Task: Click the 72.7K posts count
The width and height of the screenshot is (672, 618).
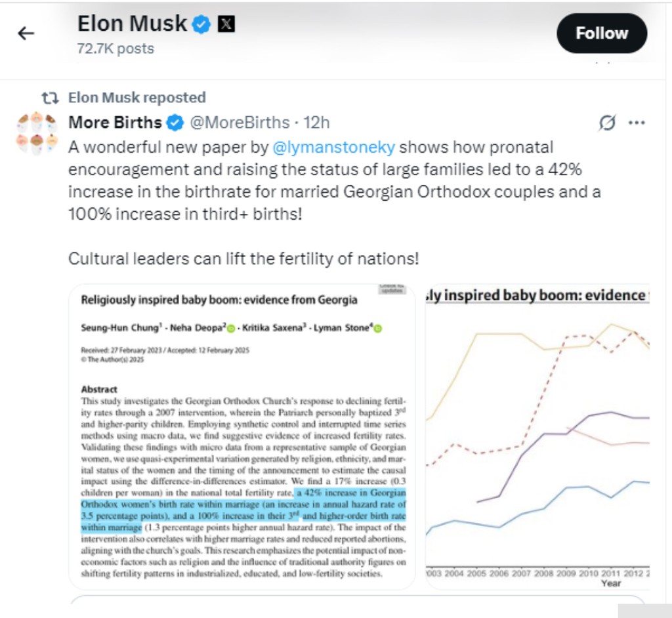Action: [115, 49]
